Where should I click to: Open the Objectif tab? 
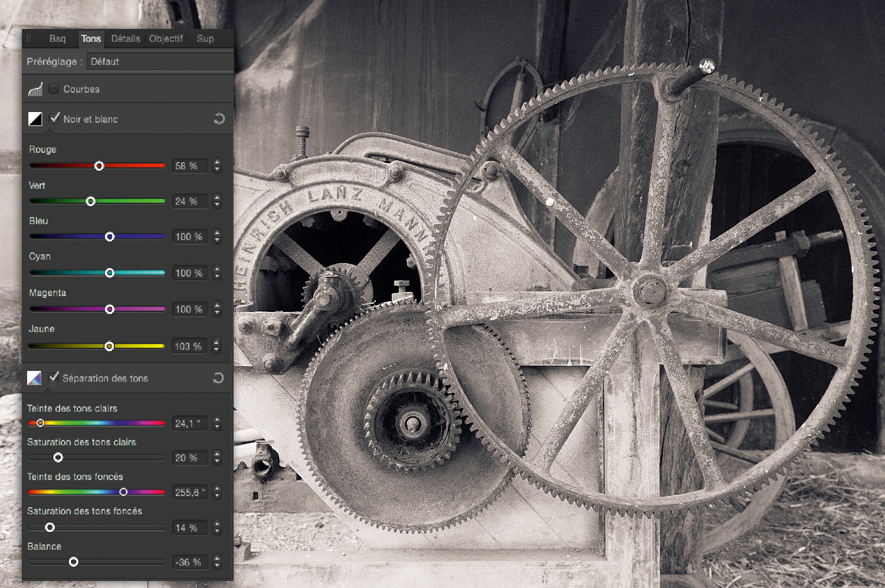166,38
